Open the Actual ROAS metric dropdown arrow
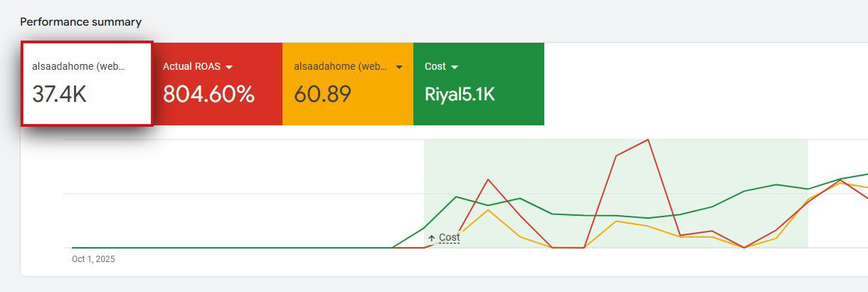 [229, 67]
